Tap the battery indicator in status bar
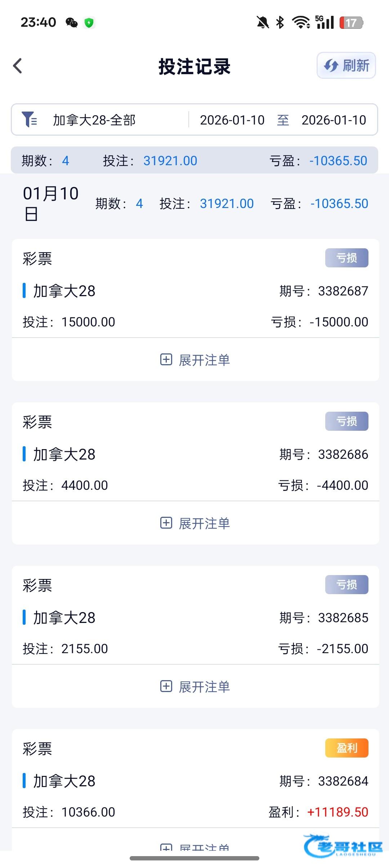The image size is (389, 868). click(x=351, y=23)
